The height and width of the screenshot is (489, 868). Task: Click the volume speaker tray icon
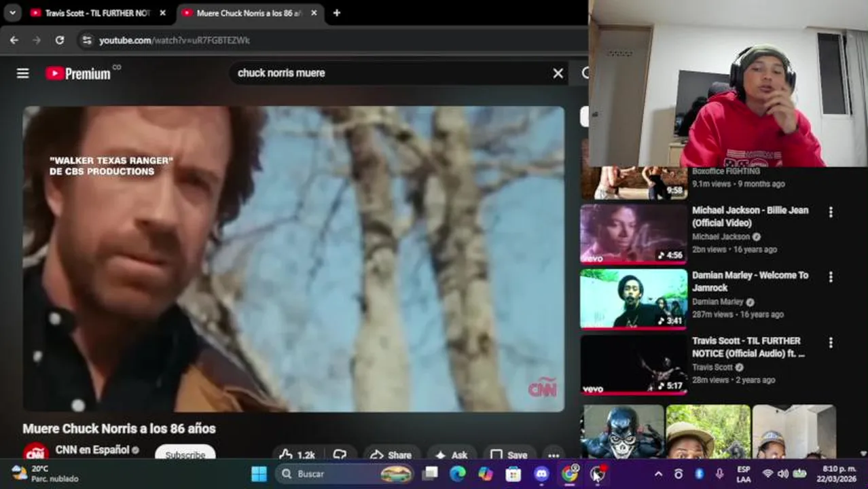coord(783,473)
